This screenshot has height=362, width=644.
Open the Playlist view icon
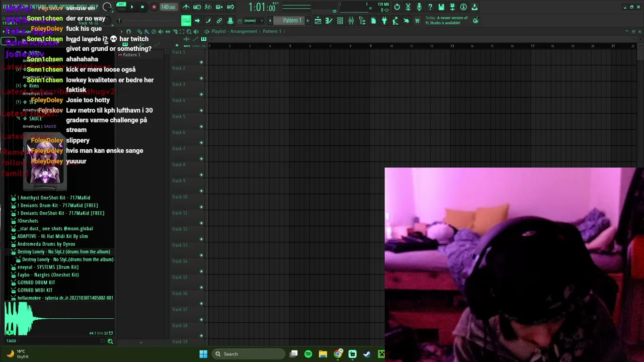pos(318,21)
